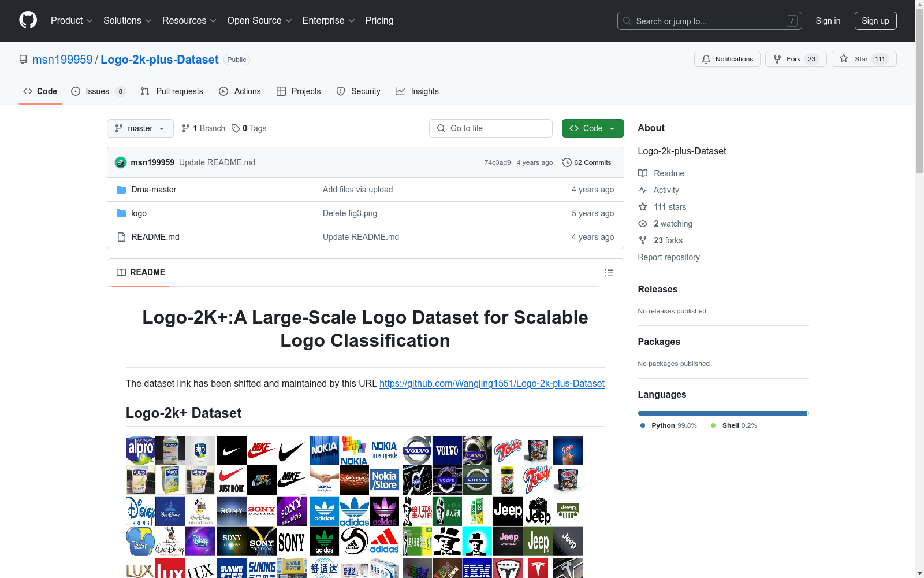
Task: Select the Code tab
Action: click(x=40, y=91)
